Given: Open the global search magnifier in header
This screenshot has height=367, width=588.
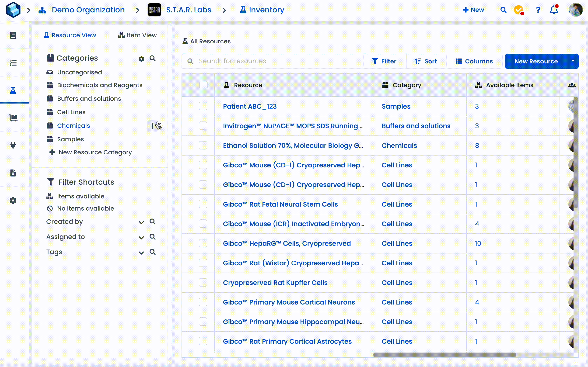Looking at the screenshot, I should [503, 10].
